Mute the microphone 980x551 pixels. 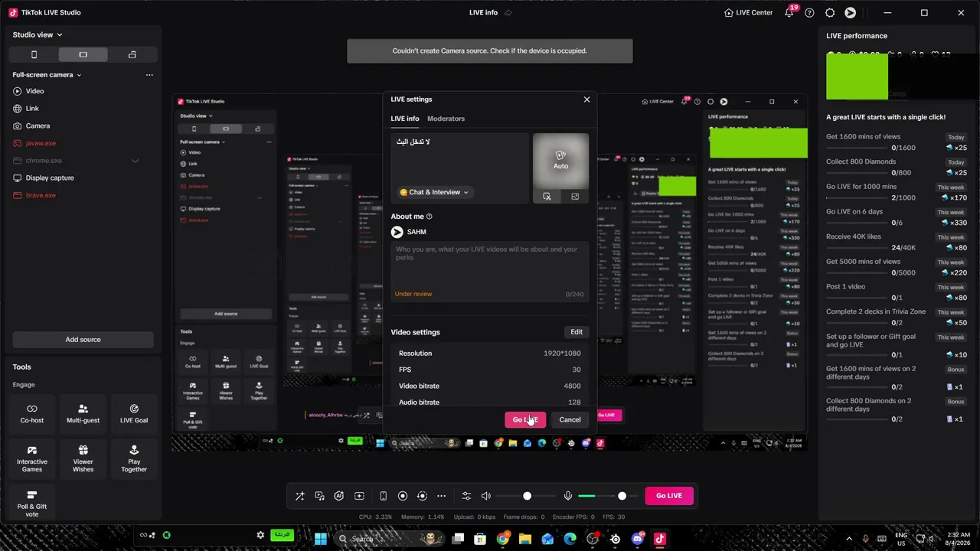(x=568, y=496)
